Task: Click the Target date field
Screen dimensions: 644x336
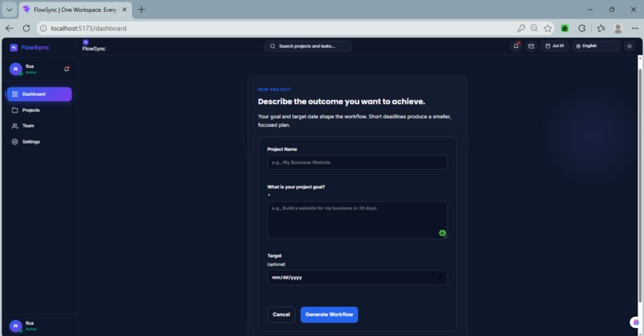Action: pyautogui.click(x=357, y=277)
